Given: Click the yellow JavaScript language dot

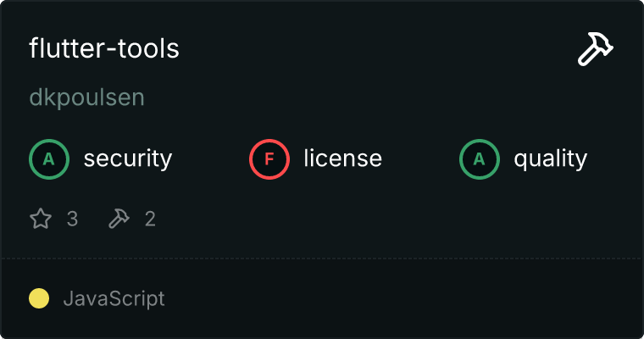Looking at the screenshot, I should point(39,298).
